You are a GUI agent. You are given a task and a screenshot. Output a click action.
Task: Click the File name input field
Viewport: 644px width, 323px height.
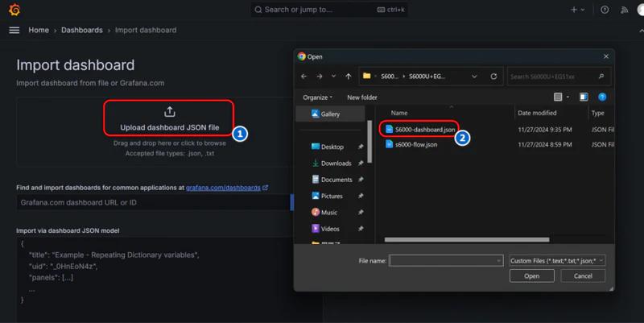(x=446, y=260)
